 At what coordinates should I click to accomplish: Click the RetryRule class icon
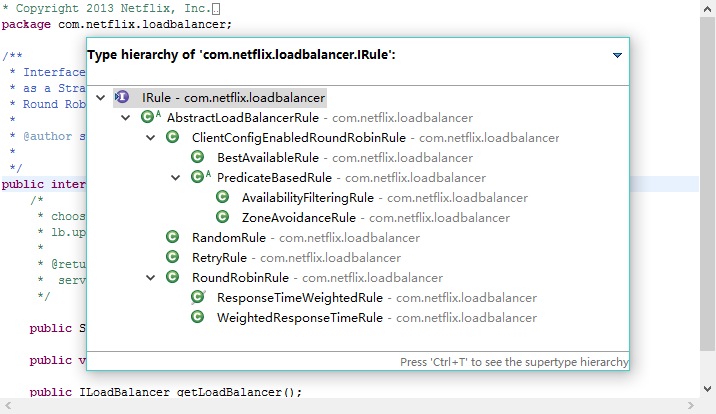tap(173, 257)
